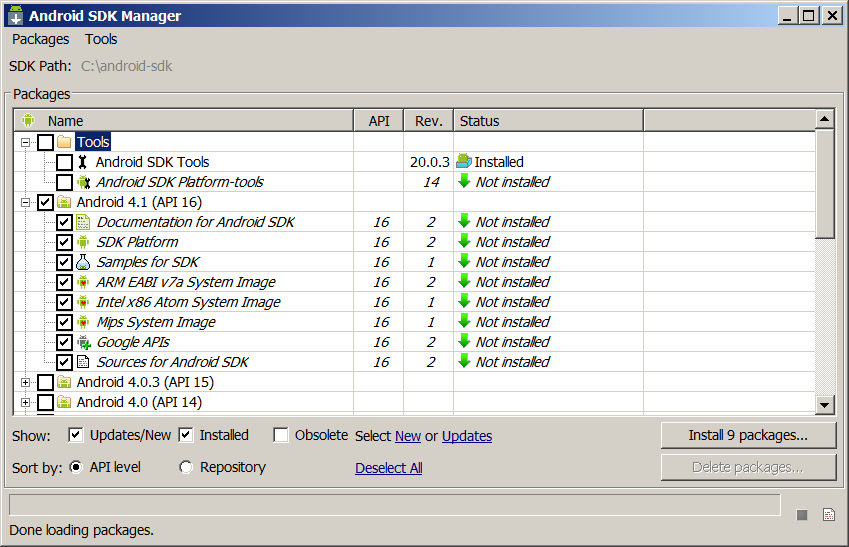Open the Tools menu

[101, 39]
